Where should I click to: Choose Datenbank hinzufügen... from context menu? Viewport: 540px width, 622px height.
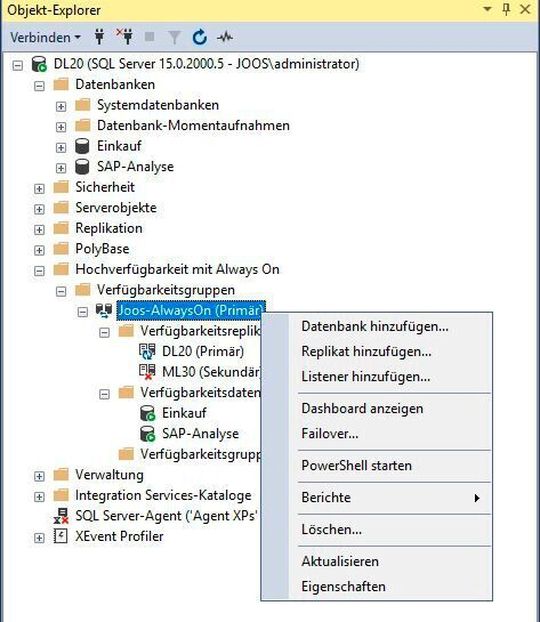[x=376, y=326]
